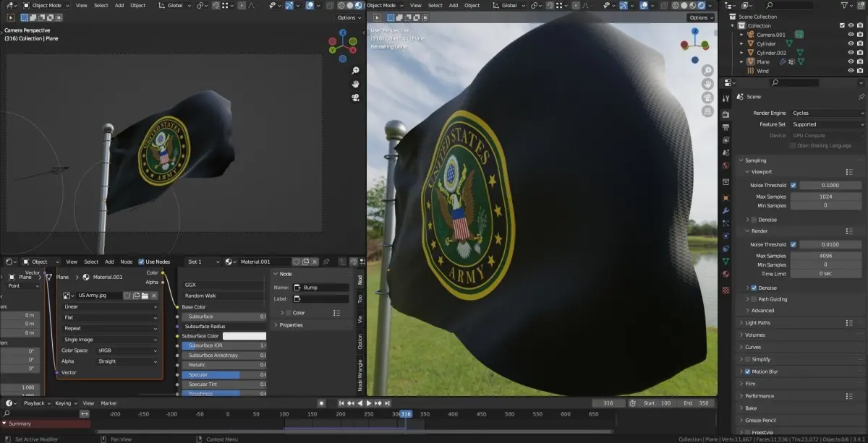Open the Alpha Straight dropdown
868x443 pixels.
127,361
